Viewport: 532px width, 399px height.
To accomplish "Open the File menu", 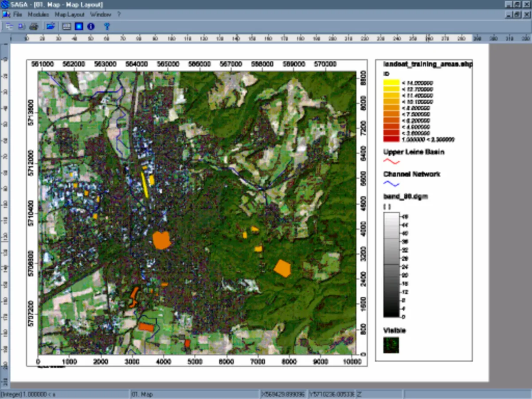I will [x=18, y=14].
